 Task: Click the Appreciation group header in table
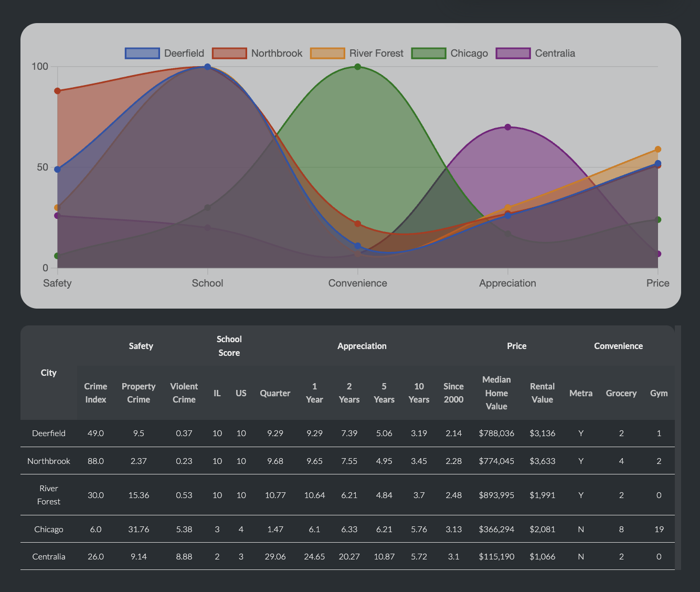(x=362, y=346)
